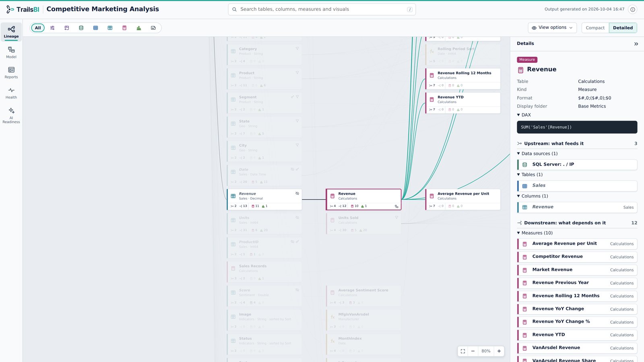This screenshot has height=362, width=644.
Task: Collapse the Data sources (1) group
Action: pos(537,154)
